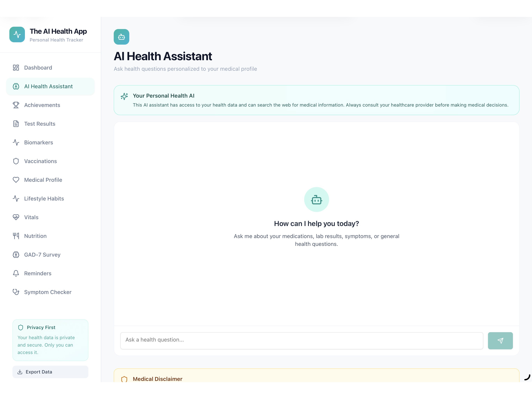Focus the Ask a health question field
The image size is (532, 399).
[302, 341]
